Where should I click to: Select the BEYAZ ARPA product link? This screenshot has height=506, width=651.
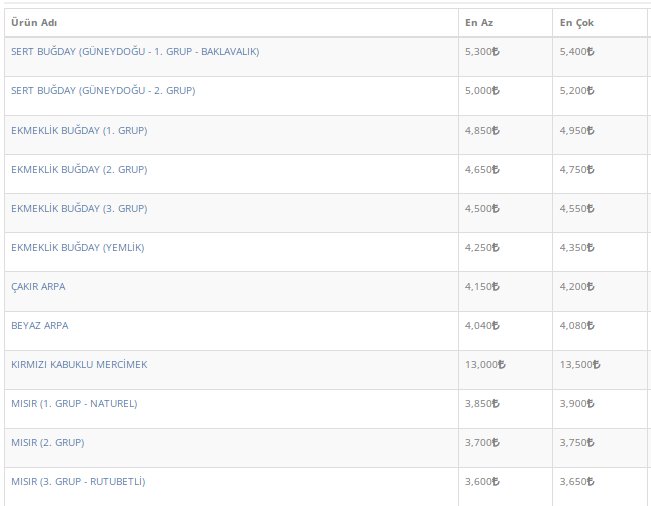pyautogui.click(x=39, y=326)
